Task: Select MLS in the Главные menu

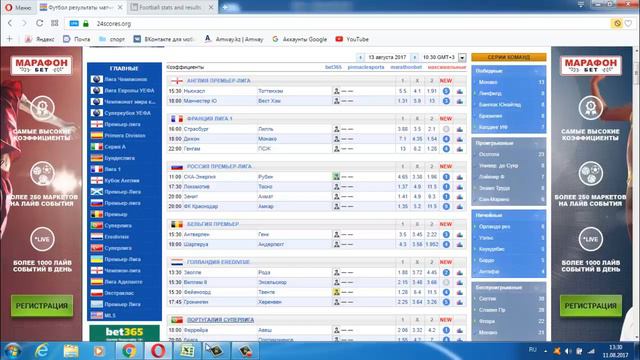Action: point(110,316)
